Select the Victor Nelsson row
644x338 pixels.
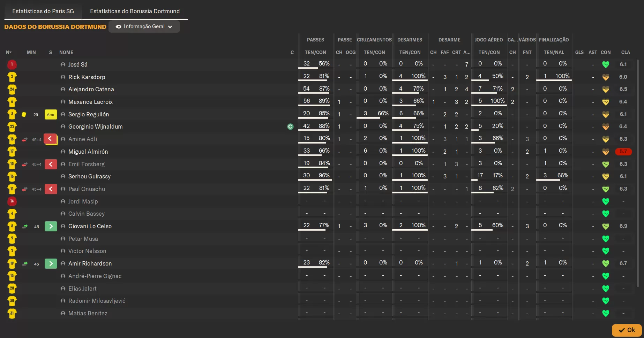pos(321,251)
